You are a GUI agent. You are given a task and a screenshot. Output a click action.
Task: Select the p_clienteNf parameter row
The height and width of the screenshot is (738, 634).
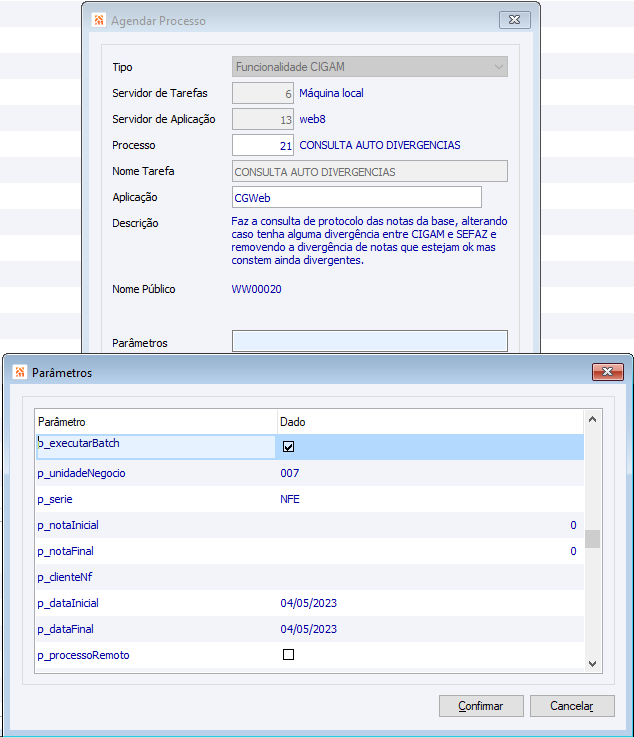(x=310, y=577)
